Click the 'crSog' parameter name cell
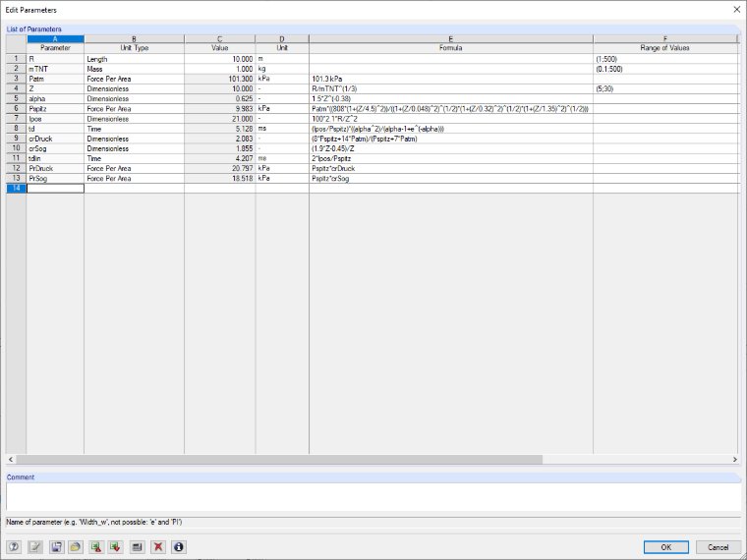The height and width of the screenshot is (560, 747). (x=55, y=149)
